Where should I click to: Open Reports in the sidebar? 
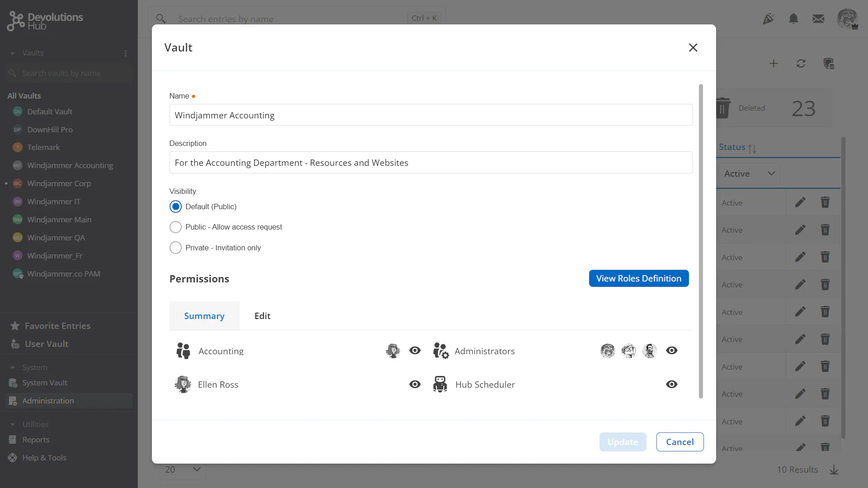(36, 440)
